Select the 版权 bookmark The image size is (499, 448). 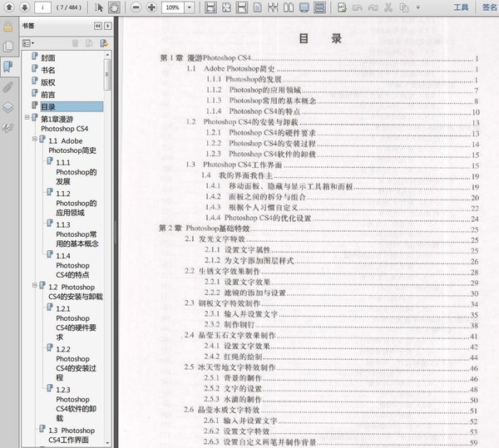click(47, 82)
